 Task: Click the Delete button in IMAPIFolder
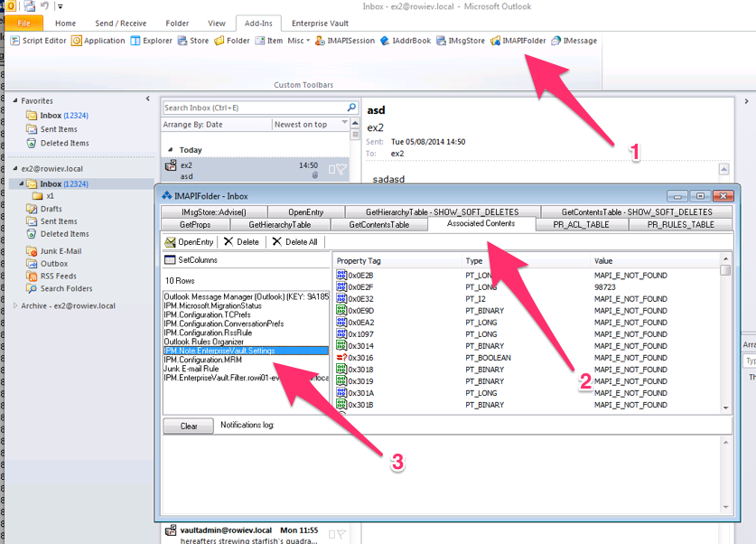(x=241, y=241)
